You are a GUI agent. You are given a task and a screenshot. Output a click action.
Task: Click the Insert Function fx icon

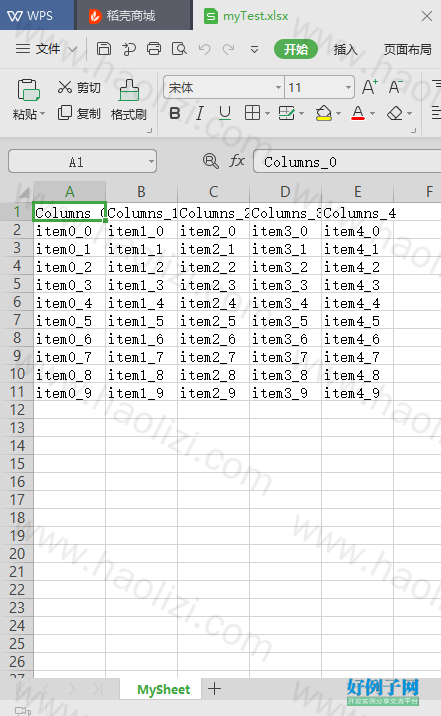click(236, 161)
